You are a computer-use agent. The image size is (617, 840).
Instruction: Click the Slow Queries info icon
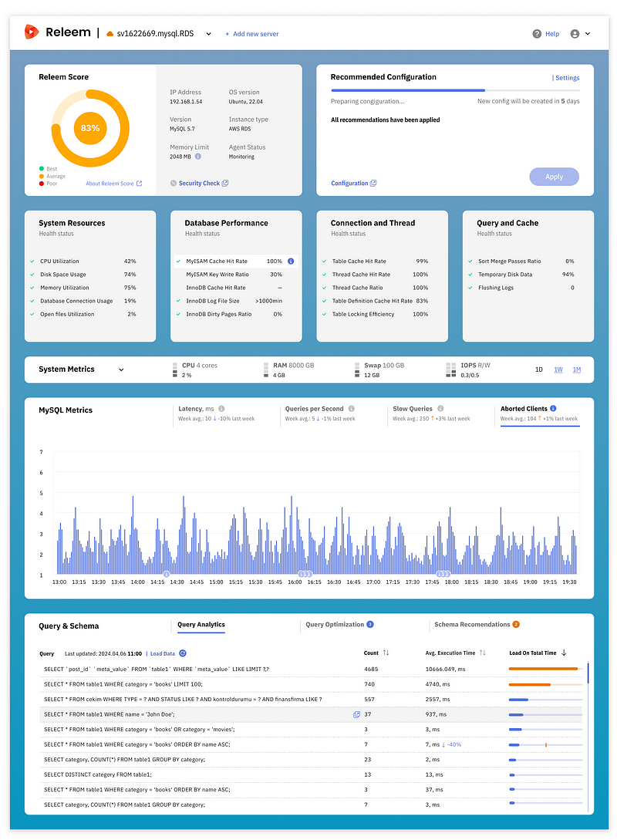440,409
